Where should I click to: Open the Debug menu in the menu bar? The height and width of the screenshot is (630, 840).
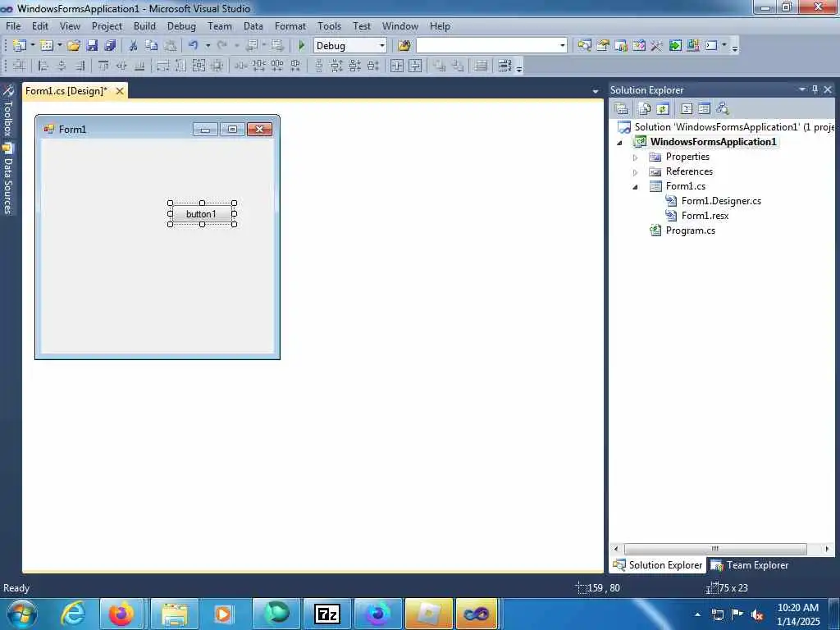click(181, 25)
